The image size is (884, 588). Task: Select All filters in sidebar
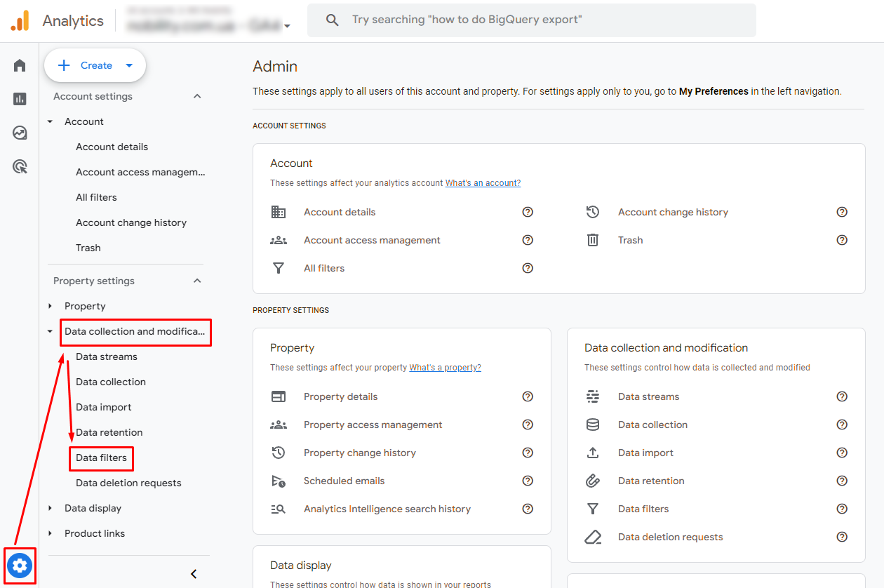pyautogui.click(x=96, y=197)
